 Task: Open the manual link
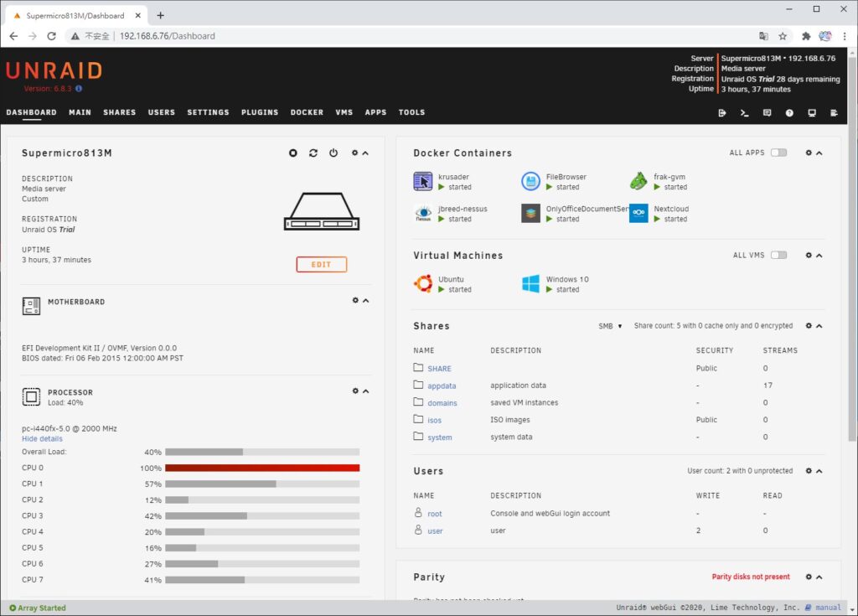pyautogui.click(x=827, y=607)
